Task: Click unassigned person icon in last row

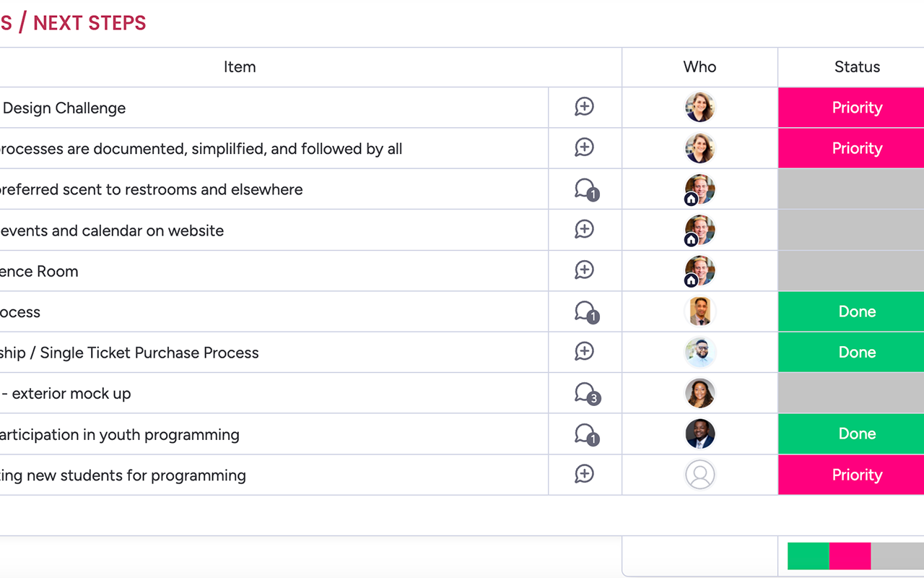Action: [699, 475]
